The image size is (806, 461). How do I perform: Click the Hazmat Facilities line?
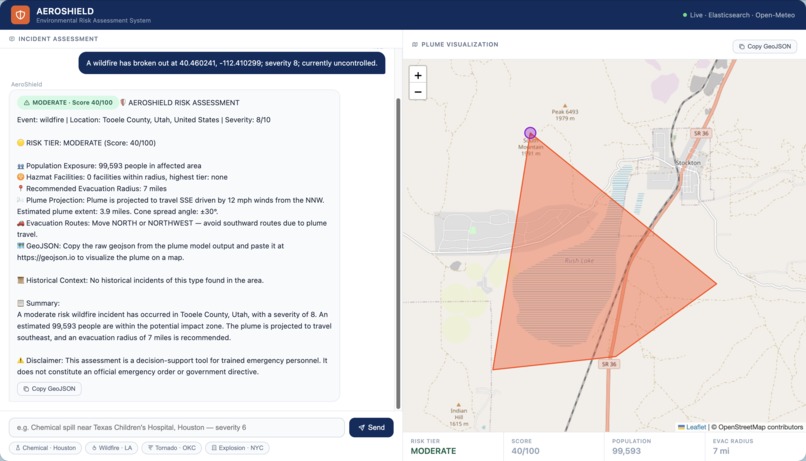122,177
